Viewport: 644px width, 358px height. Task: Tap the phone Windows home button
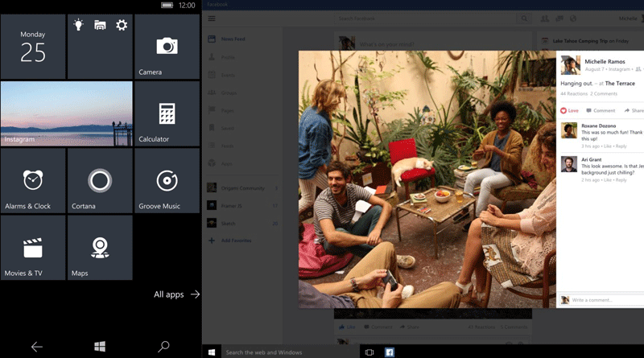point(100,347)
